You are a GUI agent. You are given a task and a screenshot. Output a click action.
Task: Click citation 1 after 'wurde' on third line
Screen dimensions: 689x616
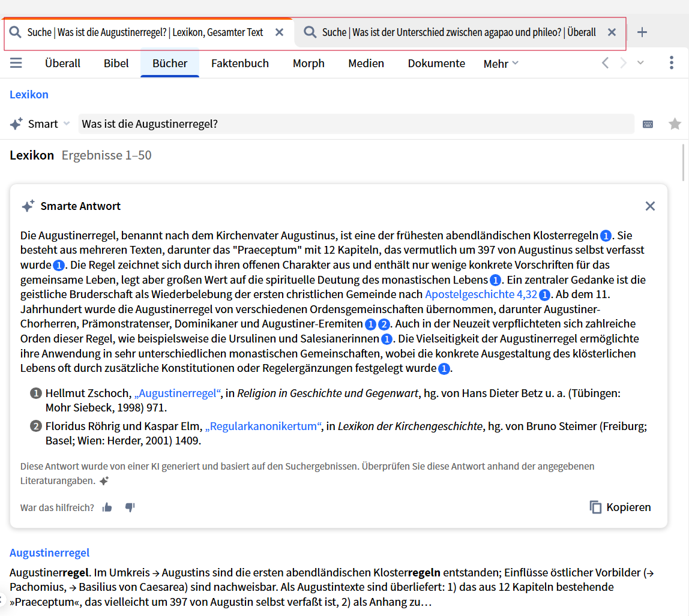[58, 265]
